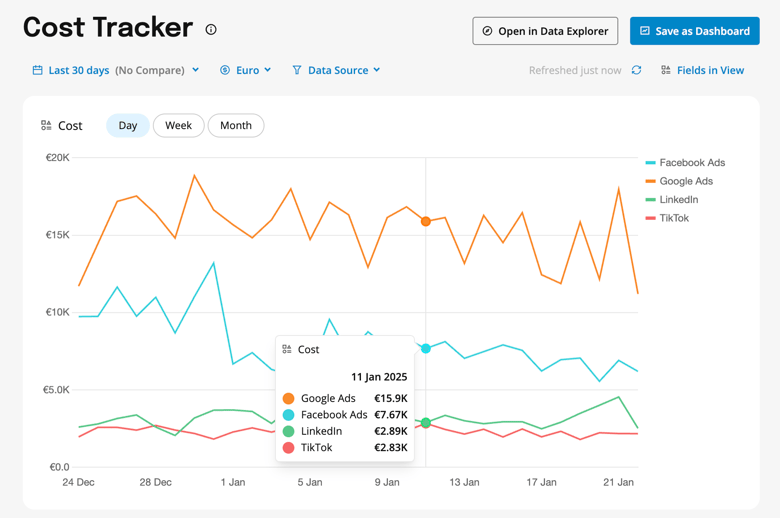Switch chart granularity to Week

tap(178, 126)
